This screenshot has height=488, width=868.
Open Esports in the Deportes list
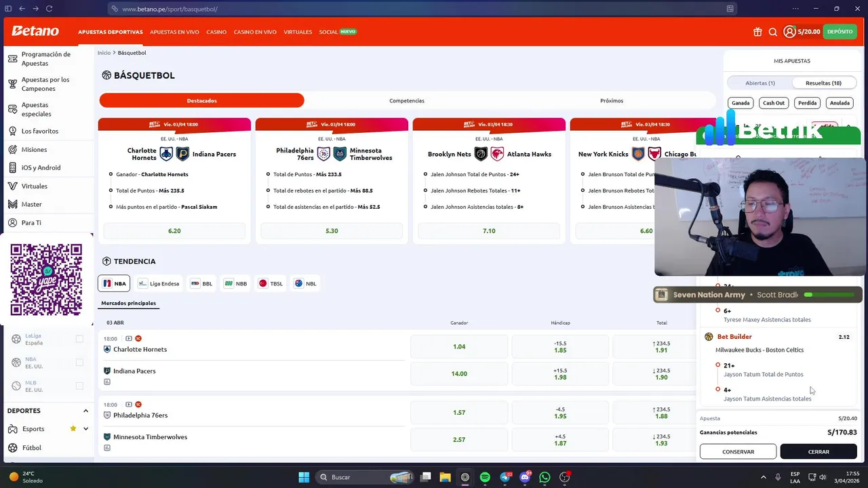pos(33,428)
